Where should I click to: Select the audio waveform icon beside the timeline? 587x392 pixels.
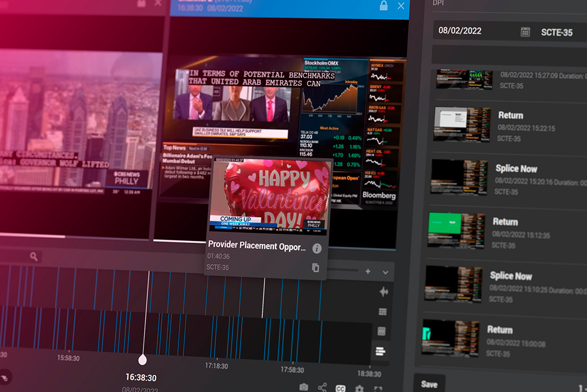tap(384, 291)
